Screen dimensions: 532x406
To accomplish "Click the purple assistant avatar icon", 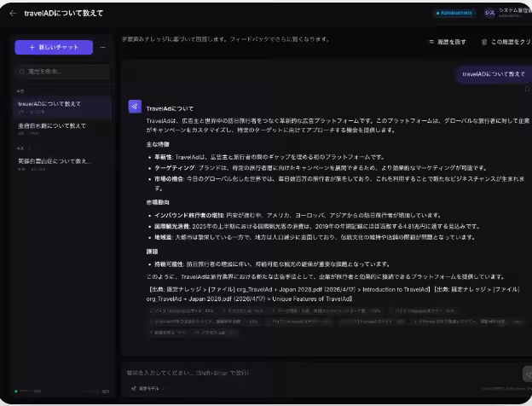I will click(135, 107).
